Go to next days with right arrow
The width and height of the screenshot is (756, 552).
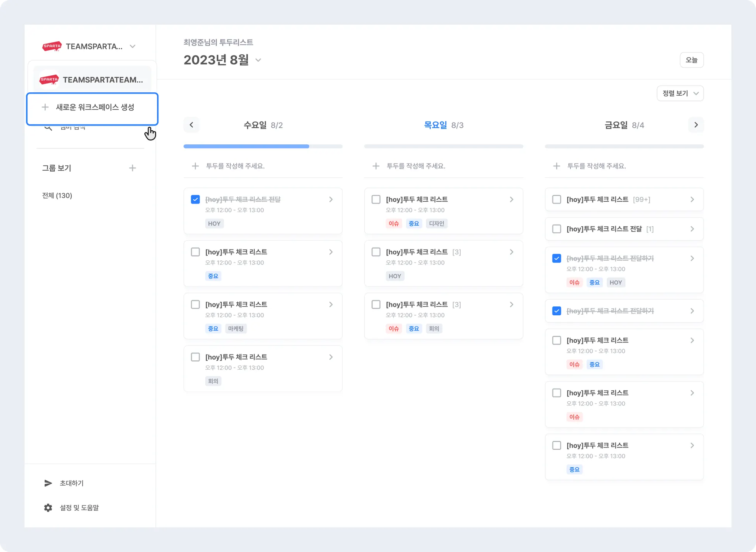696,125
